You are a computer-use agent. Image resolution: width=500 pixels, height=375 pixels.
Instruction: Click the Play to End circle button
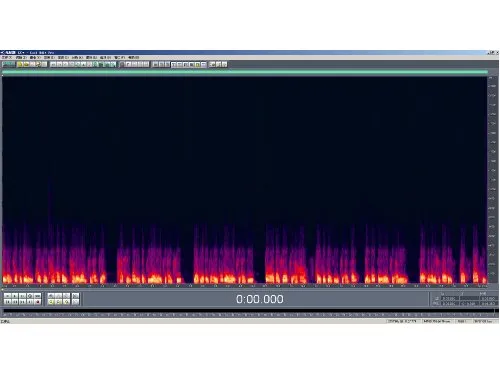(x=30, y=296)
